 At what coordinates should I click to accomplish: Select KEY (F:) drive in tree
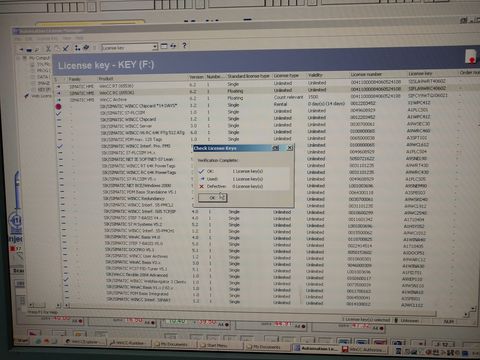click(x=44, y=90)
